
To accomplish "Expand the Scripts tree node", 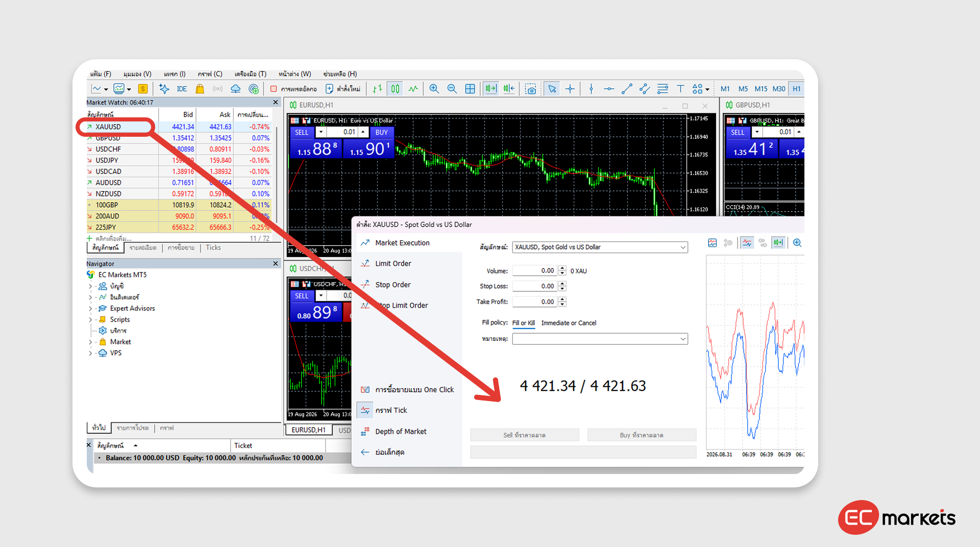I will coord(90,319).
